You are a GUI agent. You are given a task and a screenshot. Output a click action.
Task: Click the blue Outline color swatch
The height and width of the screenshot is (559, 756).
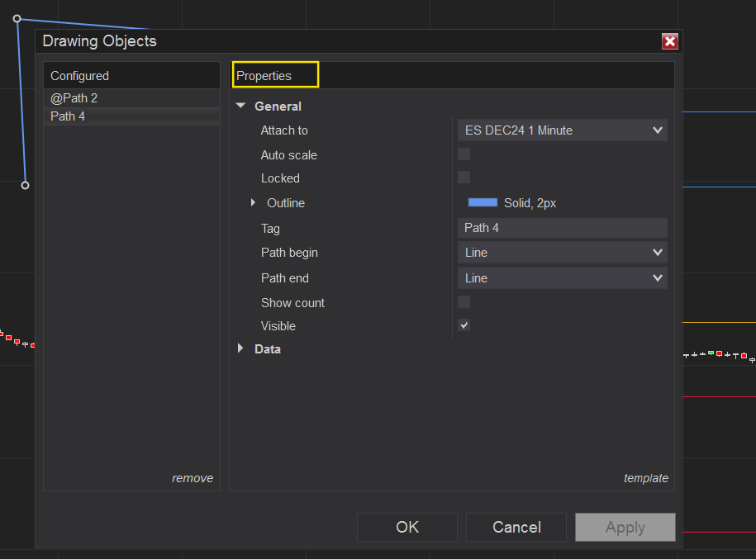[483, 202]
